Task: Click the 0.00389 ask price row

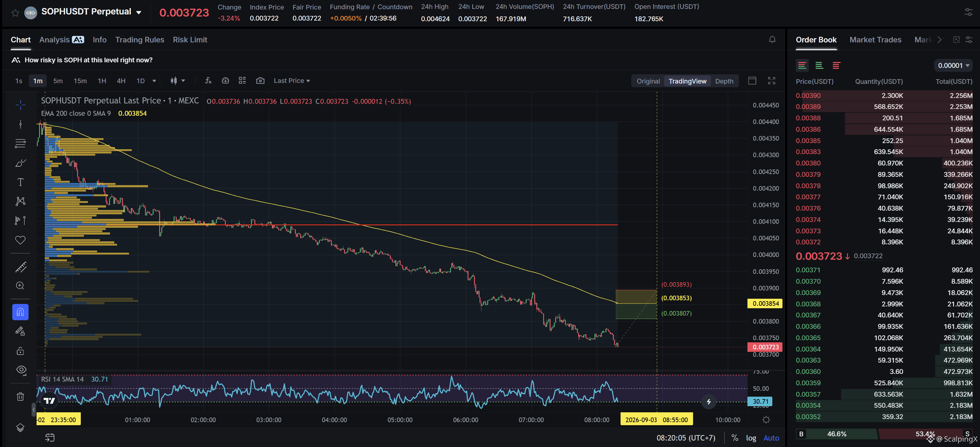Action: [884, 107]
